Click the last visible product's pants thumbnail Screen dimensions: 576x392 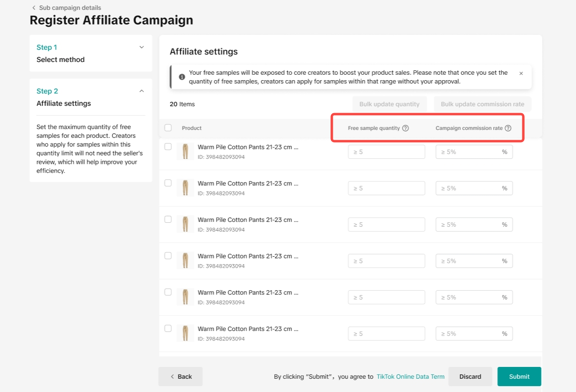pos(185,333)
